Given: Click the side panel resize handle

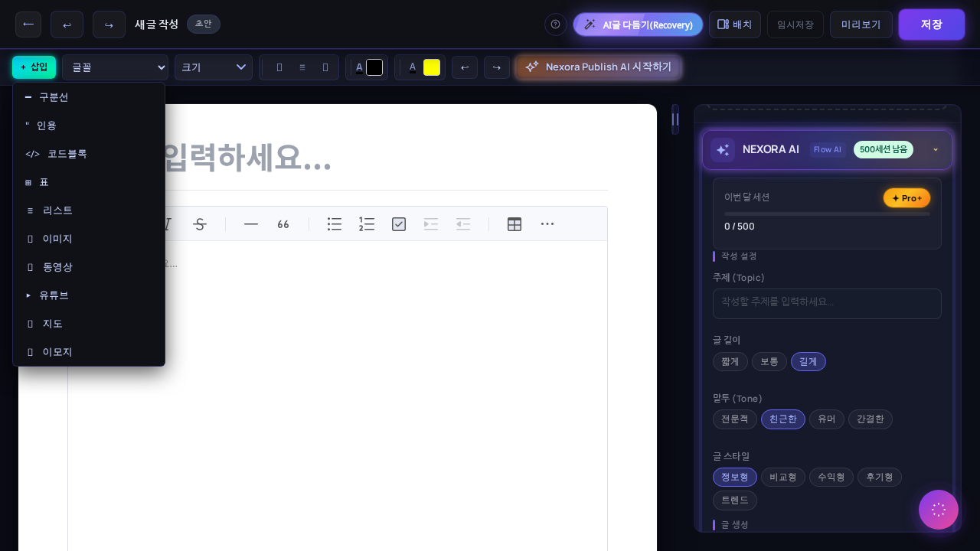Looking at the screenshot, I should [675, 119].
